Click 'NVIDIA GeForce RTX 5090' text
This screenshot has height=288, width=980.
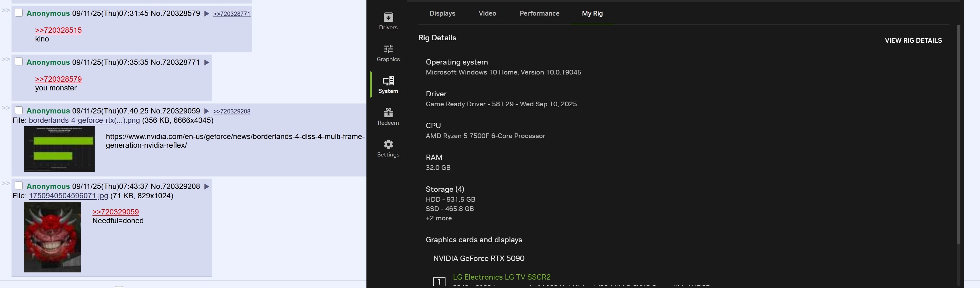point(478,258)
